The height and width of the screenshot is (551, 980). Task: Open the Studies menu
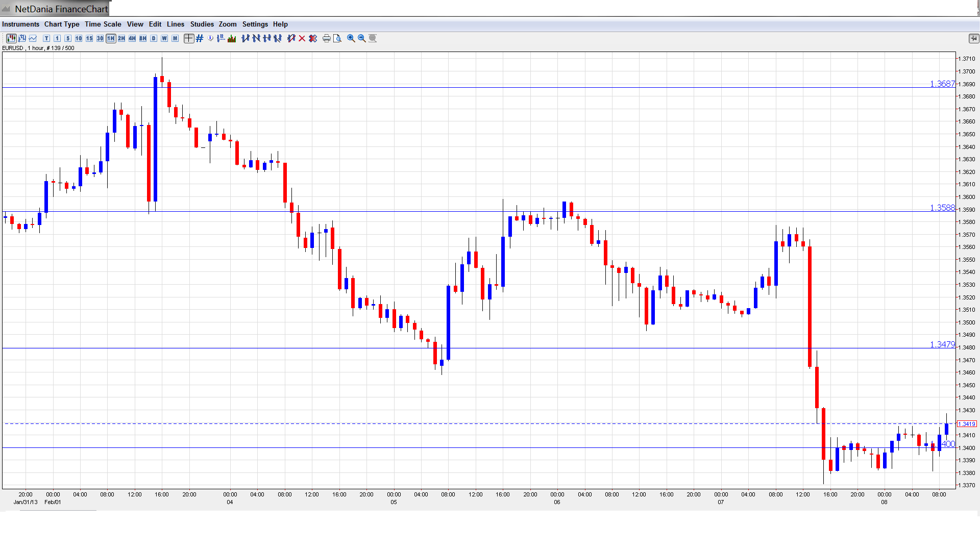(x=202, y=24)
